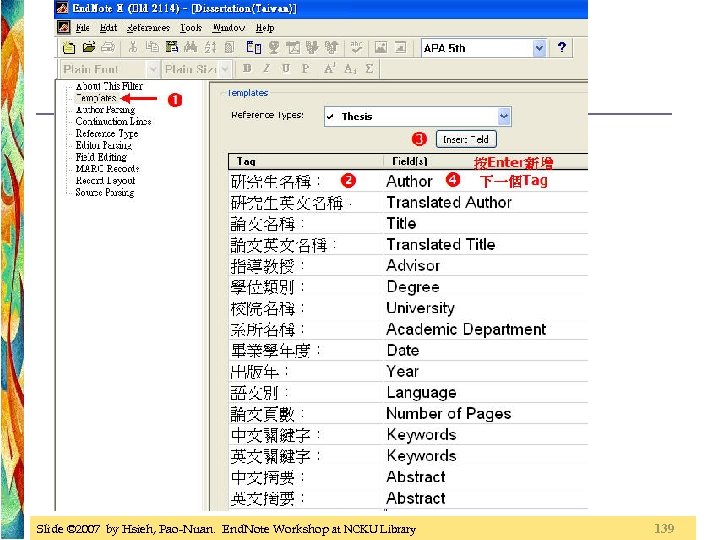
Task: Click the Author field cell
Action: click(x=486, y=181)
